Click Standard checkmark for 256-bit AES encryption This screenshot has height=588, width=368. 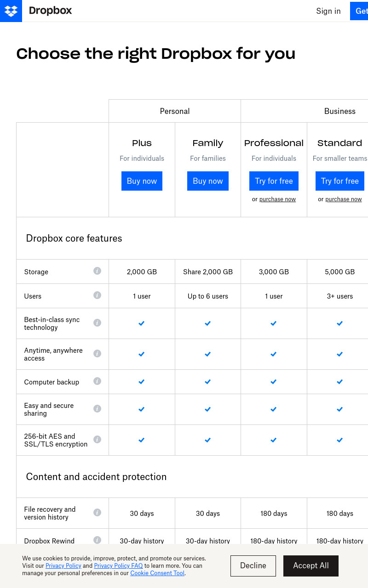click(x=340, y=440)
